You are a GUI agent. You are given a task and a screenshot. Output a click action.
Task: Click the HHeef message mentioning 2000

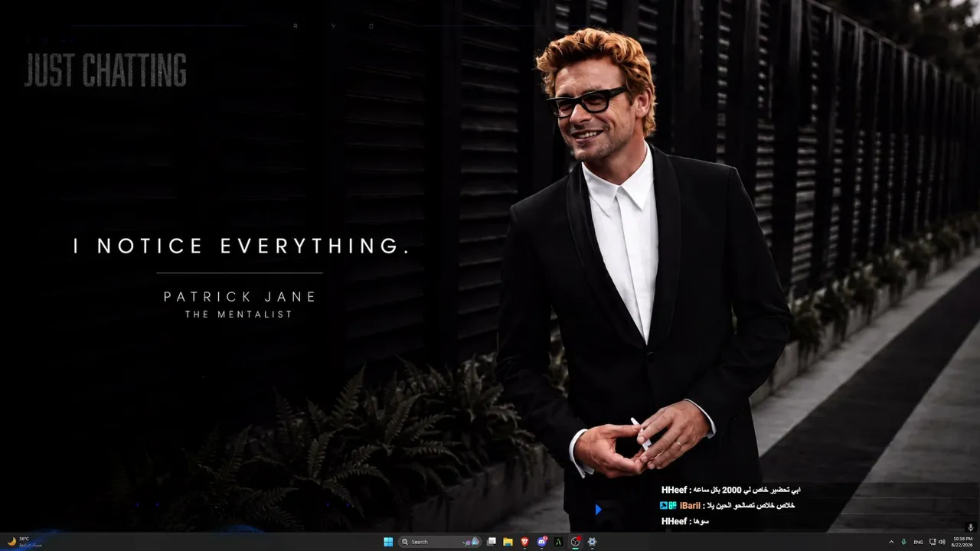tap(731, 490)
